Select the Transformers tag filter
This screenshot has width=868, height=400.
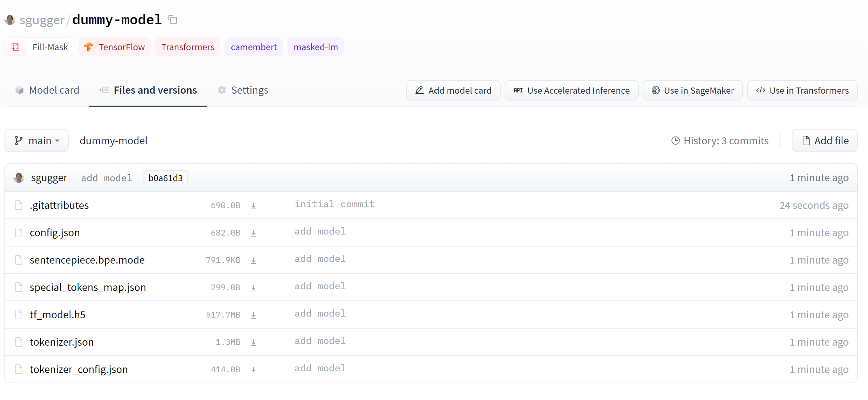tap(188, 47)
